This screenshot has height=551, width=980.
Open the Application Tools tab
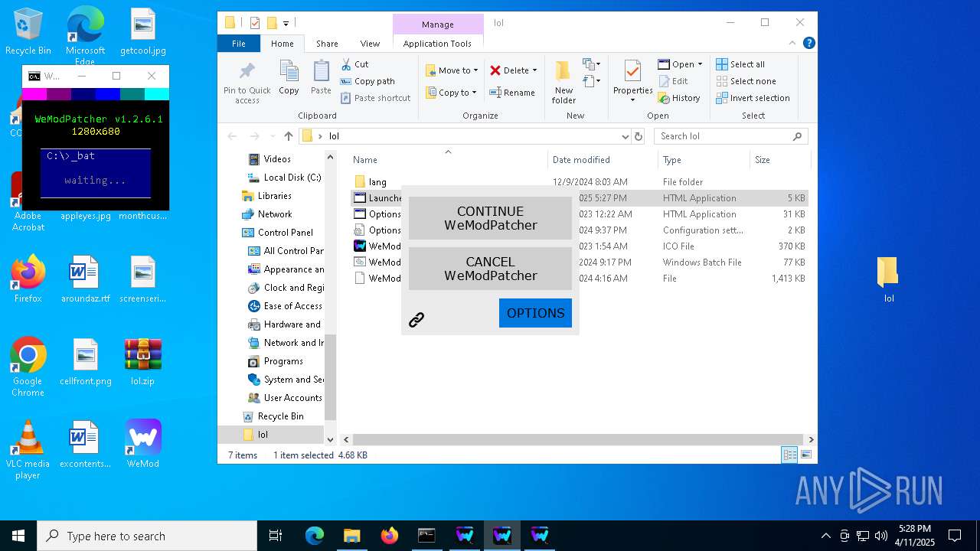click(x=437, y=44)
